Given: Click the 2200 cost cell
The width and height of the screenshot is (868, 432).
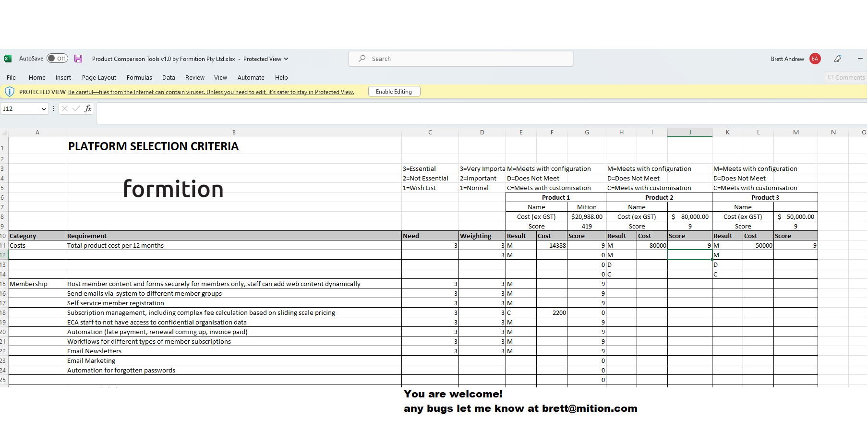Looking at the screenshot, I should (552, 312).
